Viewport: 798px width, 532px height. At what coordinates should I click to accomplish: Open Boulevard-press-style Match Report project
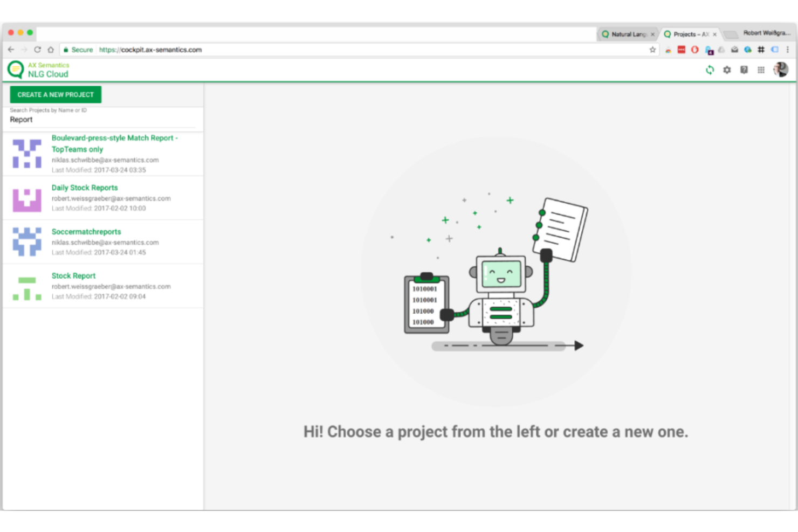click(x=114, y=138)
